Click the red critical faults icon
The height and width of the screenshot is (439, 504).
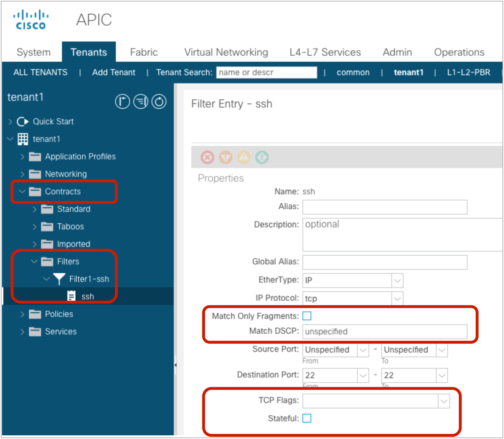point(207,157)
